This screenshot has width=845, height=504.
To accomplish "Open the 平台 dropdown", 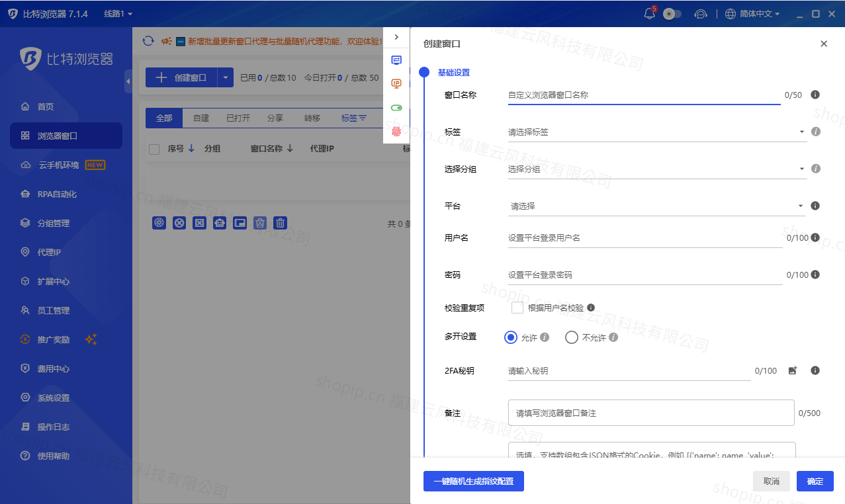I will (657, 206).
